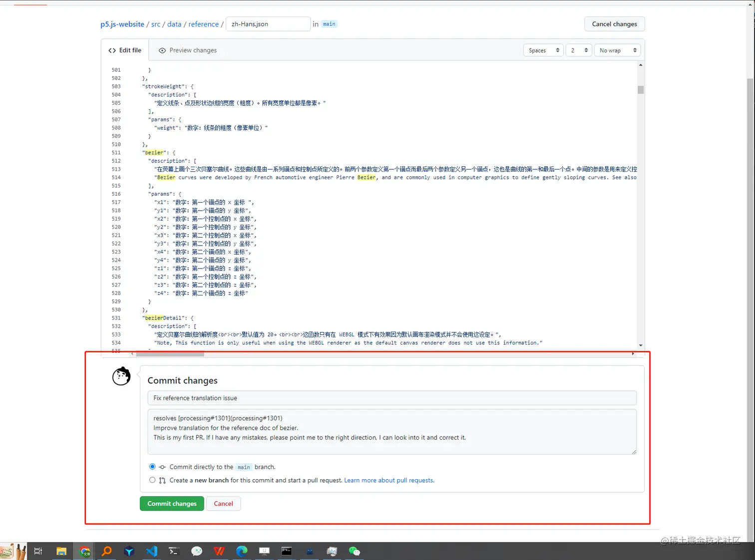
Task: Click into the commit description text area
Action: (392, 432)
